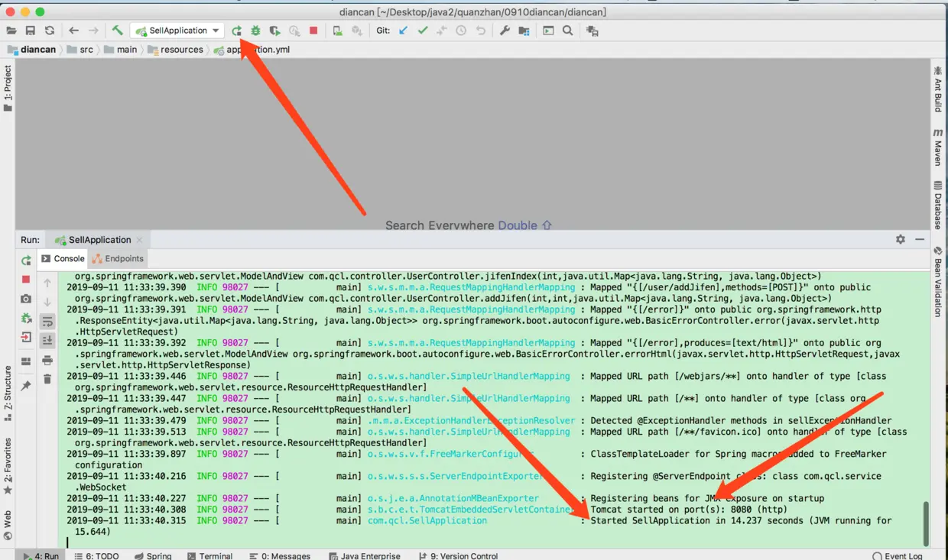This screenshot has height=560, width=948.
Task: Stop process with Run panel red square
Action: (26, 280)
